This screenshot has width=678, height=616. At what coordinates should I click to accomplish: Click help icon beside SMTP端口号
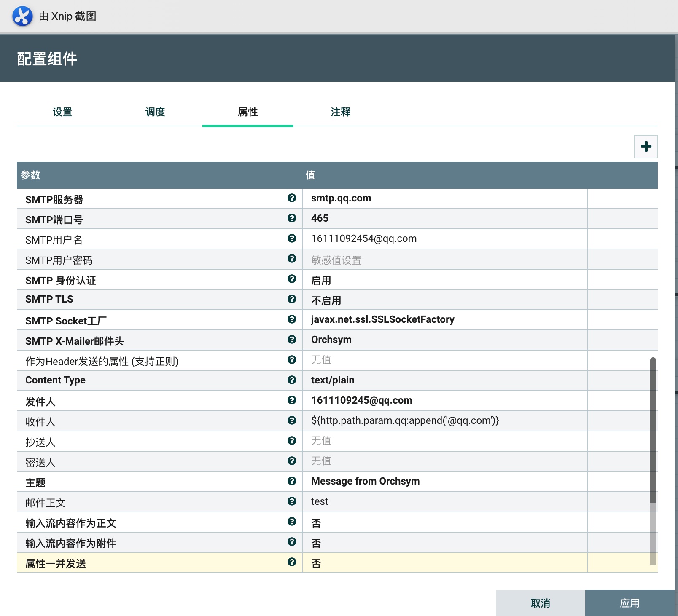point(292,218)
